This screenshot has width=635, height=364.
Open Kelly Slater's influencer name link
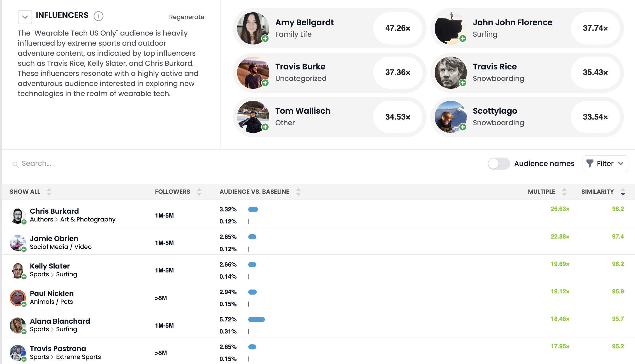coord(50,266)
